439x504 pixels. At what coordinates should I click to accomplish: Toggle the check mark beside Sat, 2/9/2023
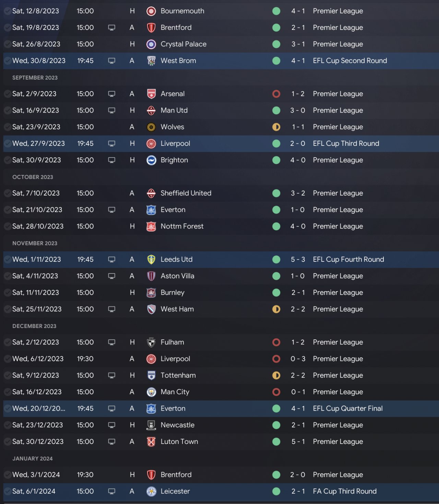pyautogui.click(x=7, y=94)
